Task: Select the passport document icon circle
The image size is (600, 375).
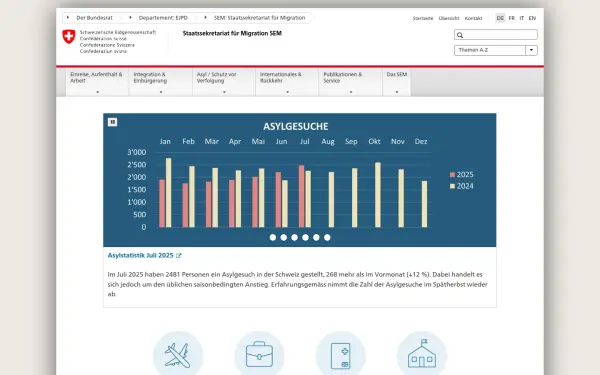Action: 341,354
